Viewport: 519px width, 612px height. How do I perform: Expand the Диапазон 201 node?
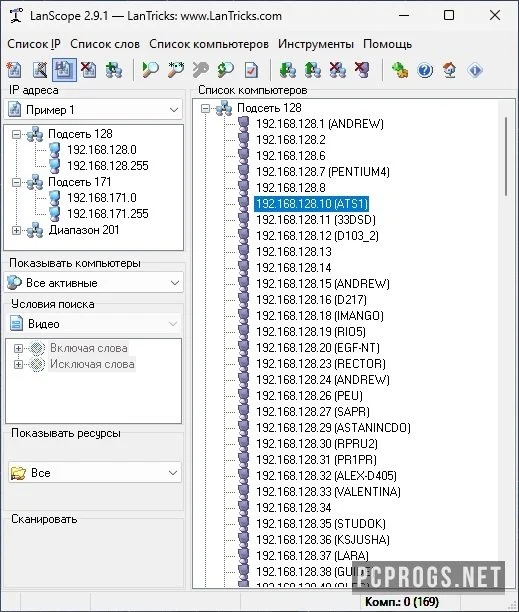click(16, 230)
